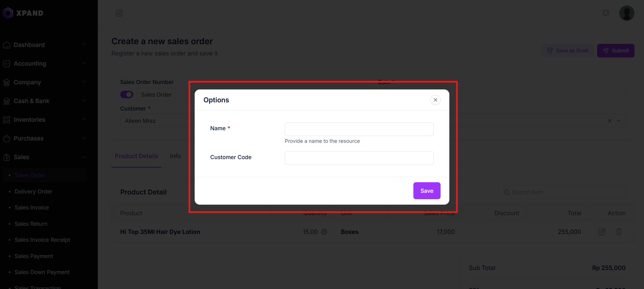Toggle the sidebar menu hamburger icon
The height and width of the screenshot is (289, 644).
click(119, 13)
